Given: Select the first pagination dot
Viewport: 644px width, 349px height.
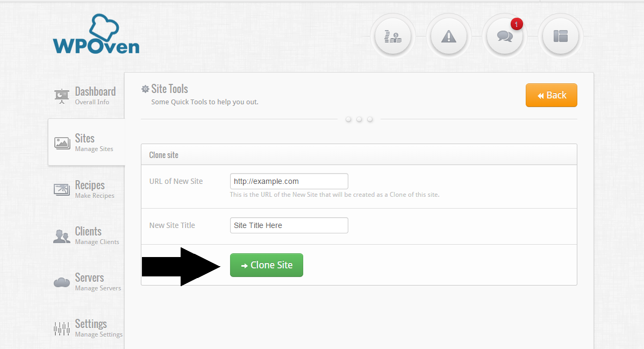Looking at the screenshot, I should click(x=348, y=119).
